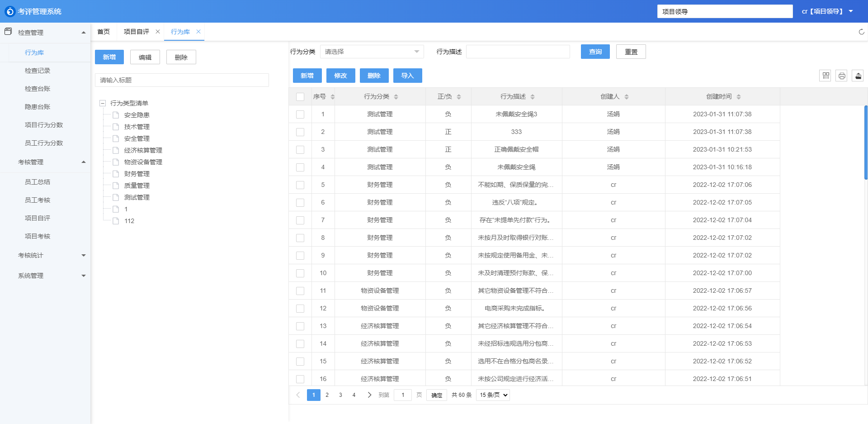Click the 检查管理 menu icon in sidebar
The image size is (868, 424).
8,32
